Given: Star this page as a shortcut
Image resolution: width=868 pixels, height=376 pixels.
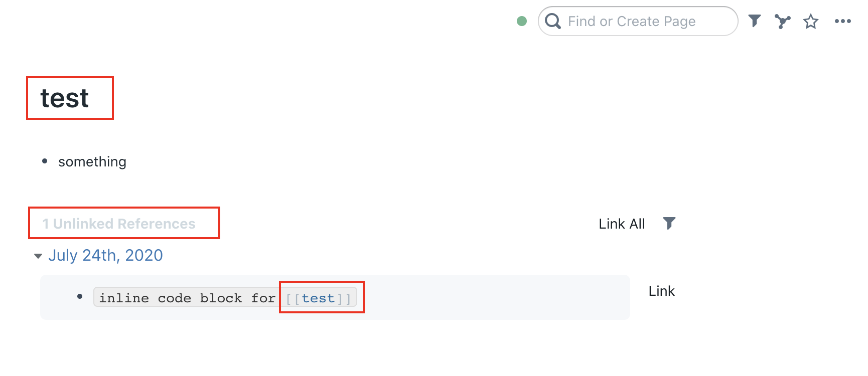Looking at the screenshot, I should 811,22.
